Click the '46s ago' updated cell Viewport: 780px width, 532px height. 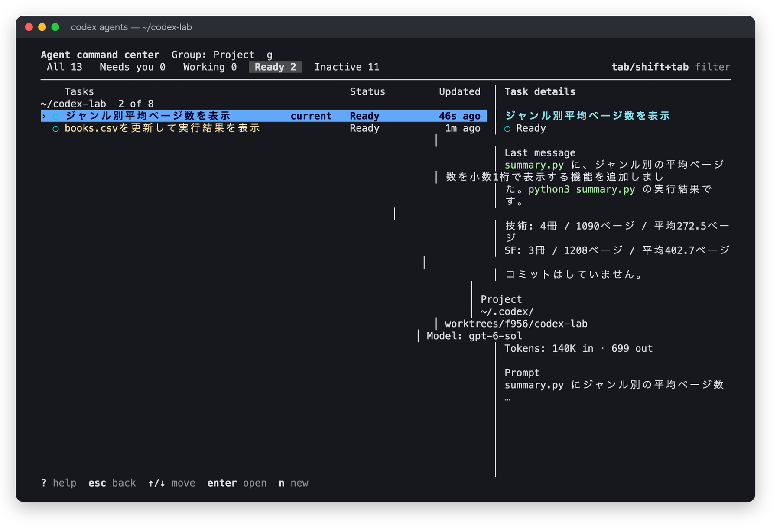[x=459, y=116]
